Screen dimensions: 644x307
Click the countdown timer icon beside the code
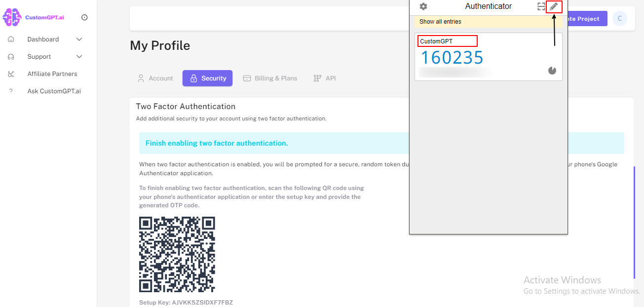552,70
